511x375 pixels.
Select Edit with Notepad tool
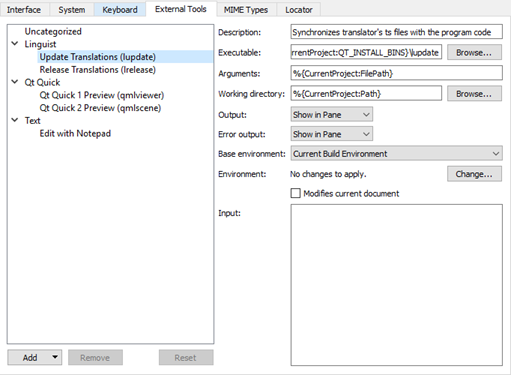(75, 133)
